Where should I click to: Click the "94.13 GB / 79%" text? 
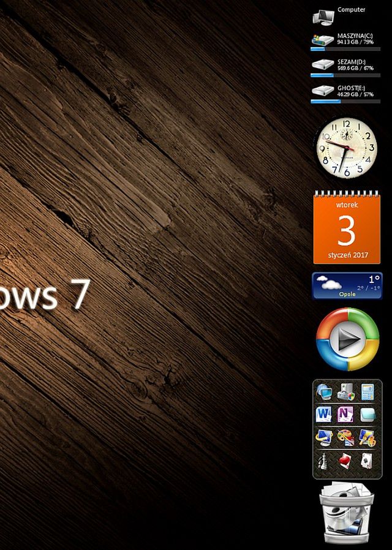click(355, 42)
